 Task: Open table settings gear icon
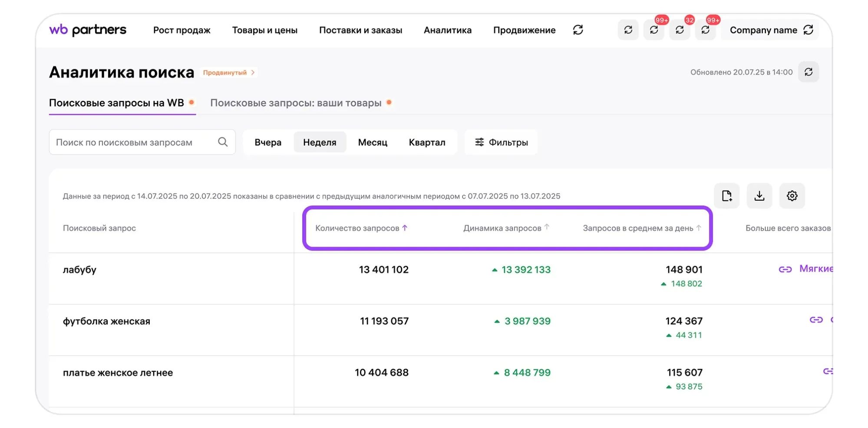pyautogui.click(x=792, y=196)
